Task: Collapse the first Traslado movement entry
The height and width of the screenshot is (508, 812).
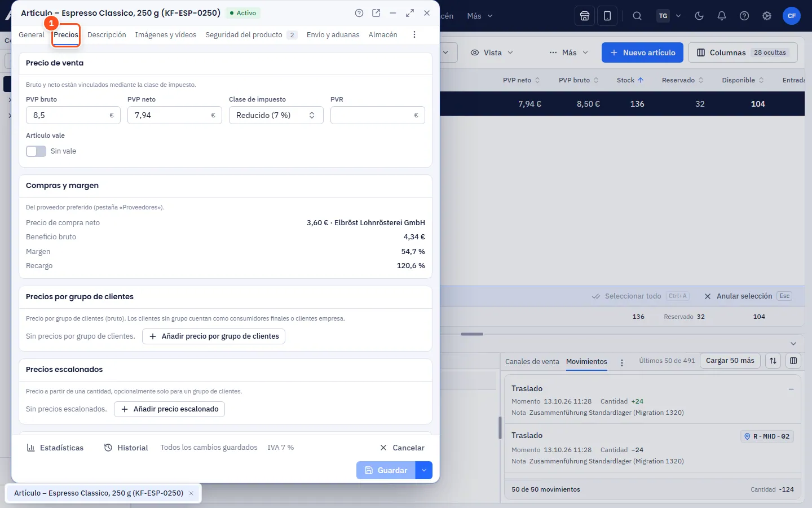Action: tap(791, 389)
